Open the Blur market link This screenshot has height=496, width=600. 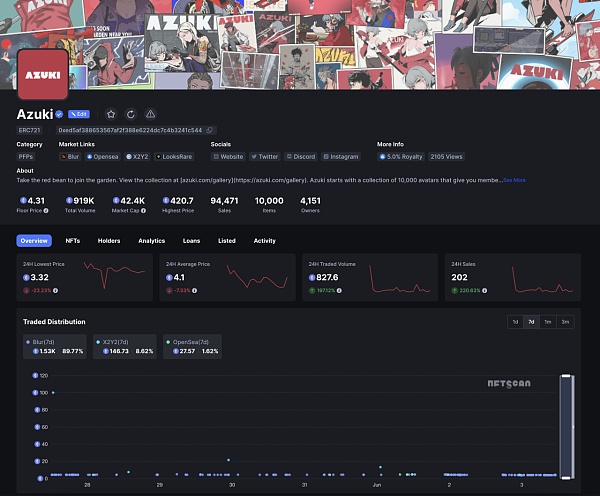(x=70, y=157)
